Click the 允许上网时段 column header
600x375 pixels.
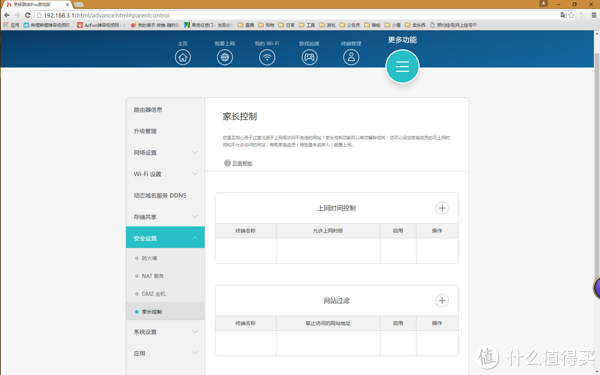[328, 231]
